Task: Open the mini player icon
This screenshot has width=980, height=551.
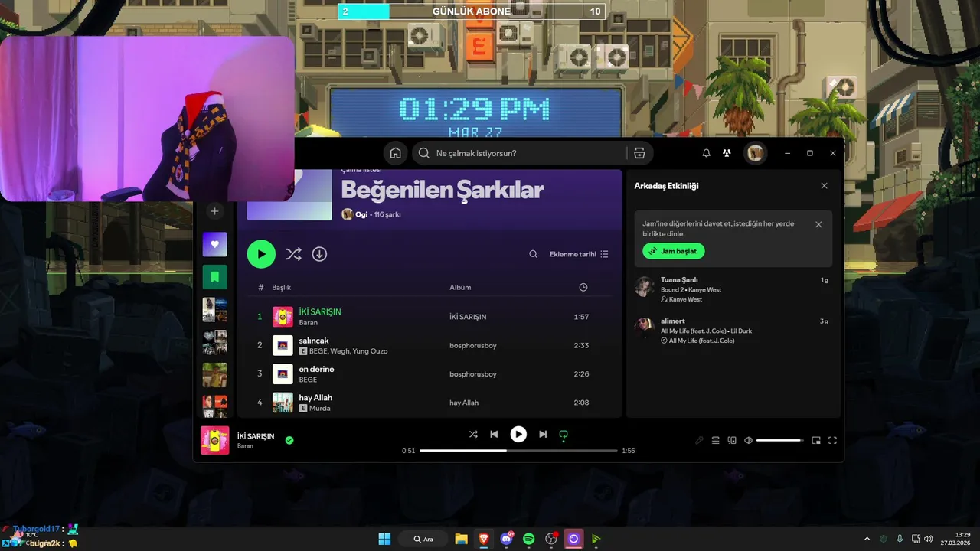Action: tap(816, 440)
